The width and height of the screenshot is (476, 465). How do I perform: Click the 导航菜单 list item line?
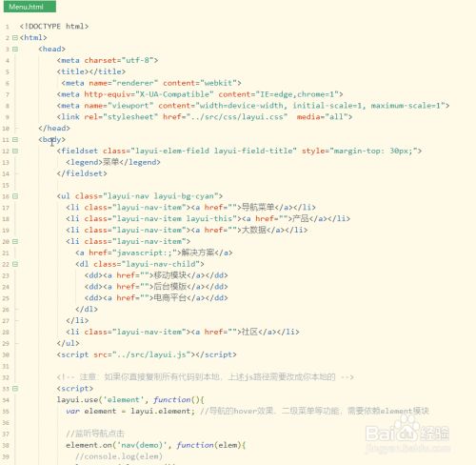[x=190, y=208]
